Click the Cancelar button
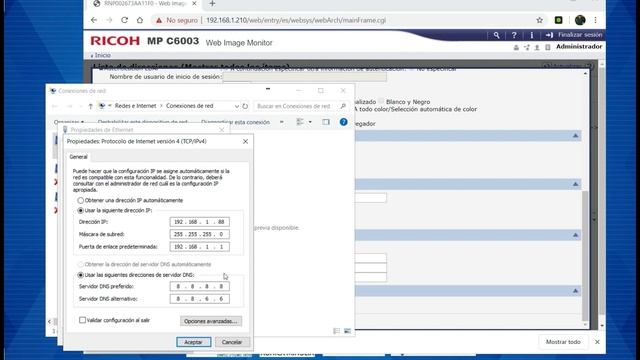Image resolution: width=640 pixels, height=360 pixels. click(x=232, y=342)
